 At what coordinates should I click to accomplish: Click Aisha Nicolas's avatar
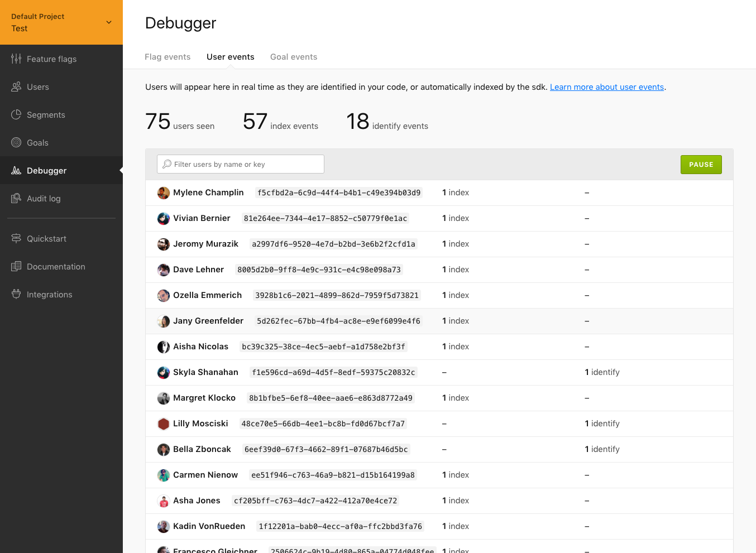coord(164,347)
